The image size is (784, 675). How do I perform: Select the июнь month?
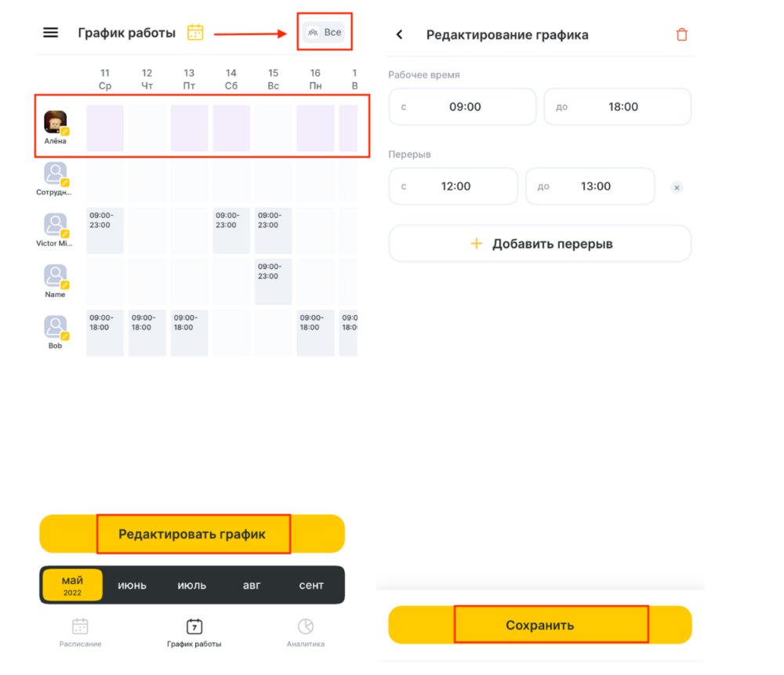click(132, 585)
